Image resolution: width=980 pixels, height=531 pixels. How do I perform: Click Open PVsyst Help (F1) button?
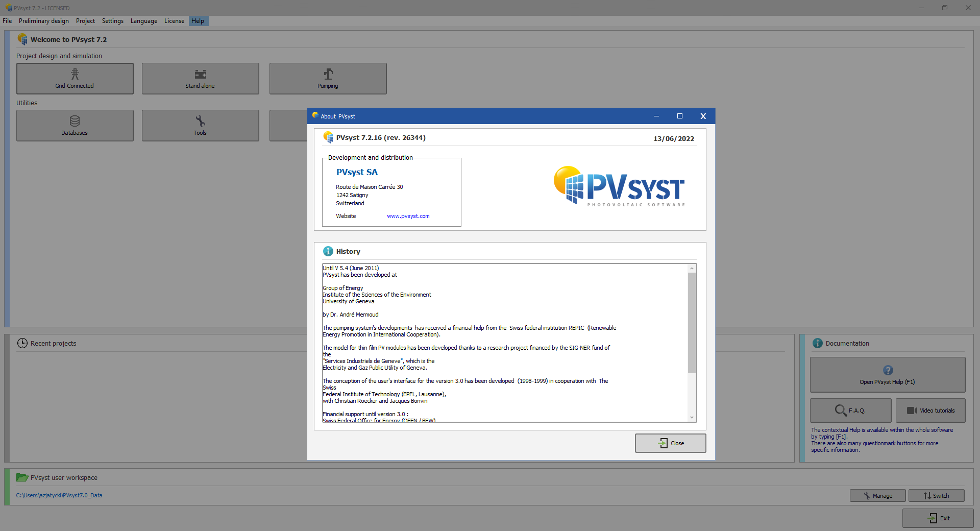tap(888, 375)
